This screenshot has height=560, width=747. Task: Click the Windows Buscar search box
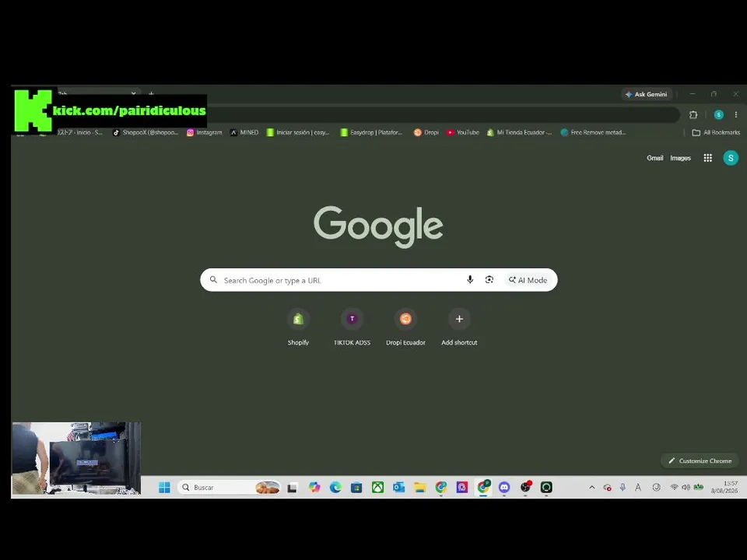tap(229, 487)
